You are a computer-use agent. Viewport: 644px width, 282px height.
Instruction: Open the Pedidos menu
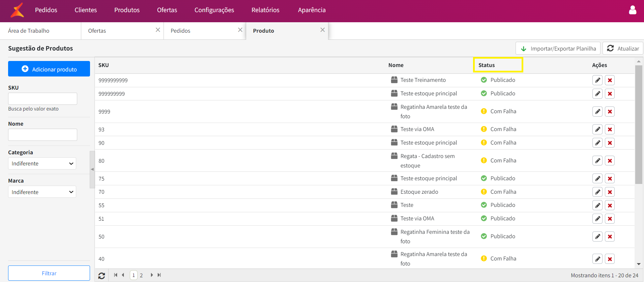coord(46,10)
